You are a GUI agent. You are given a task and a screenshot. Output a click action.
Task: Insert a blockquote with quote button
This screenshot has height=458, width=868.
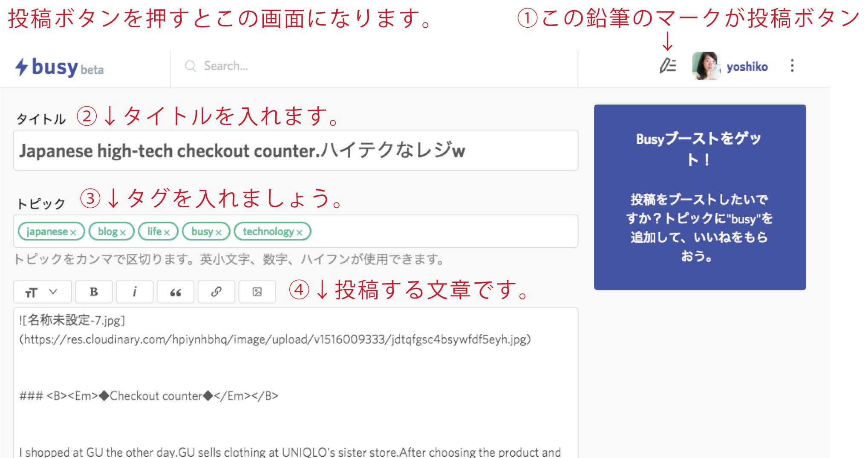(x=176, y=292)
